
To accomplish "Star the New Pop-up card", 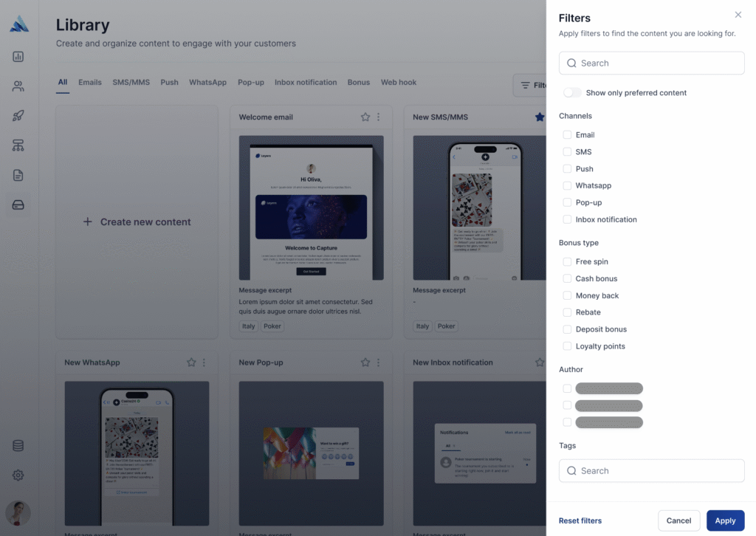I will (365, 362).
